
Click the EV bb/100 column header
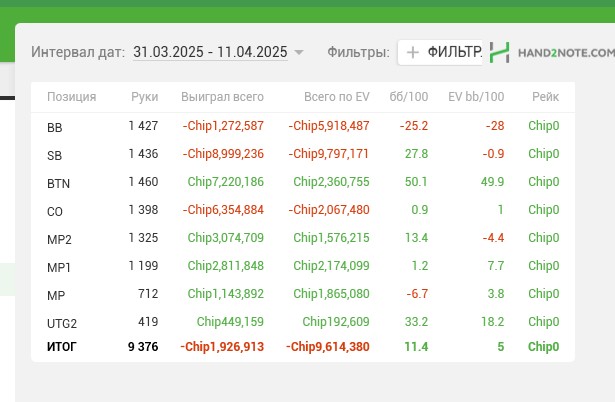(476, 97)
